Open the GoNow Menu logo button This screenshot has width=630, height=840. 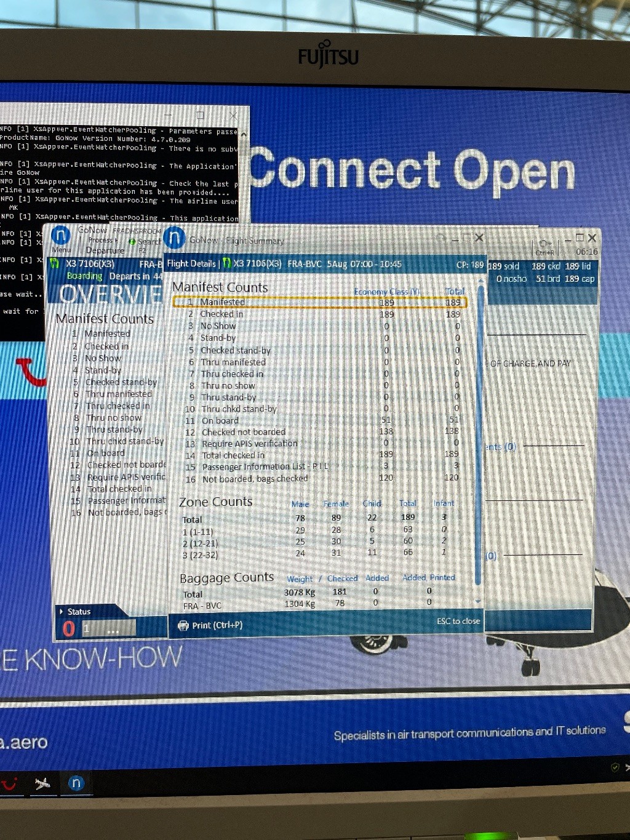pyautogui.click(x=61, y=236)
